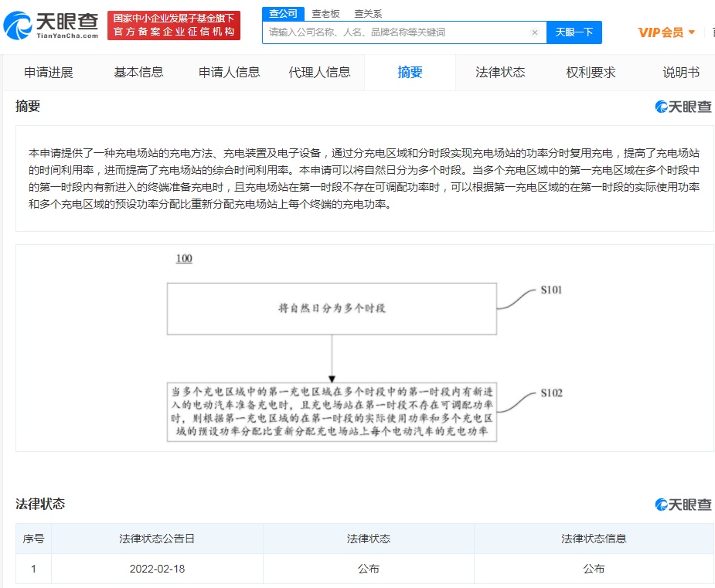Click the red 国家中小企业发展子基金旗下 banner
Viewport: 715px width, 588px height.
(174, 25)
